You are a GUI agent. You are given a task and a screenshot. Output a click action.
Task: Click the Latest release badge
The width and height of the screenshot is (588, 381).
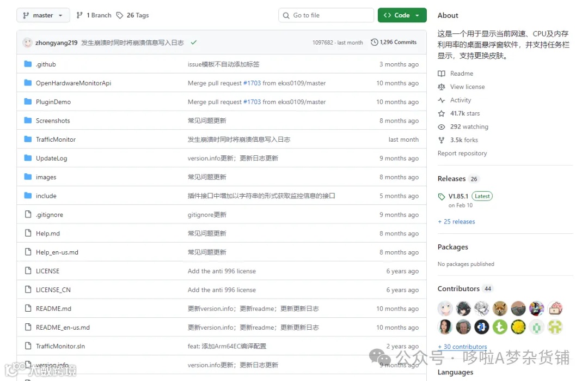tap(482, 196)
